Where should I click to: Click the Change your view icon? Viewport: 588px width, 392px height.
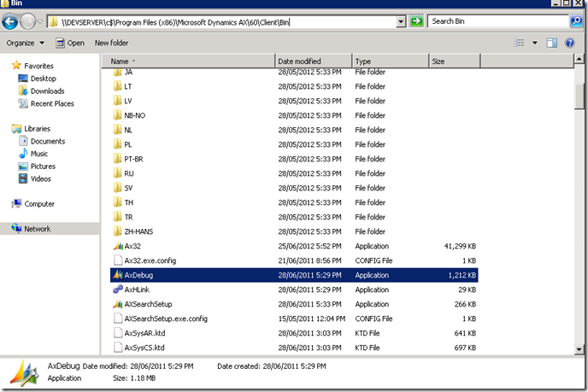[519, 43]
